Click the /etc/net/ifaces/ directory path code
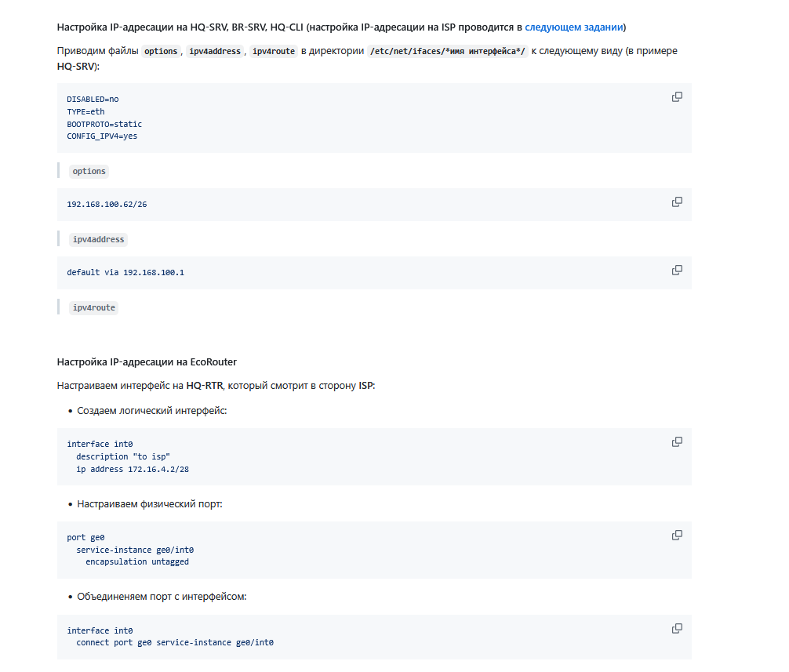The width and height of the screenshot is (789, 672). coord(447,51)
